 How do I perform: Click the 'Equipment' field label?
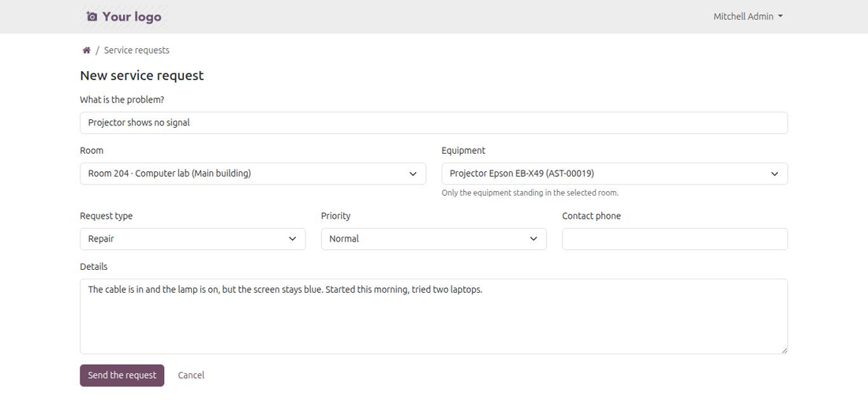coord(462,151)
